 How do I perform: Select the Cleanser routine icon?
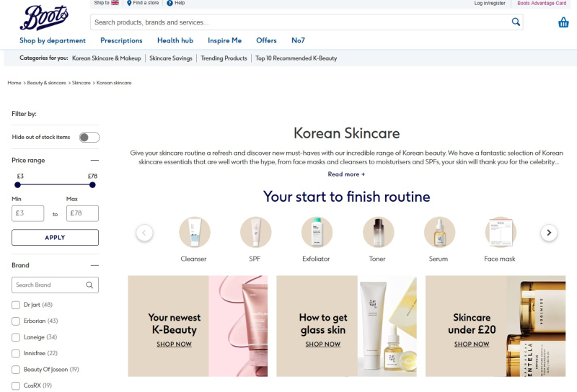[x=194, y=232]
